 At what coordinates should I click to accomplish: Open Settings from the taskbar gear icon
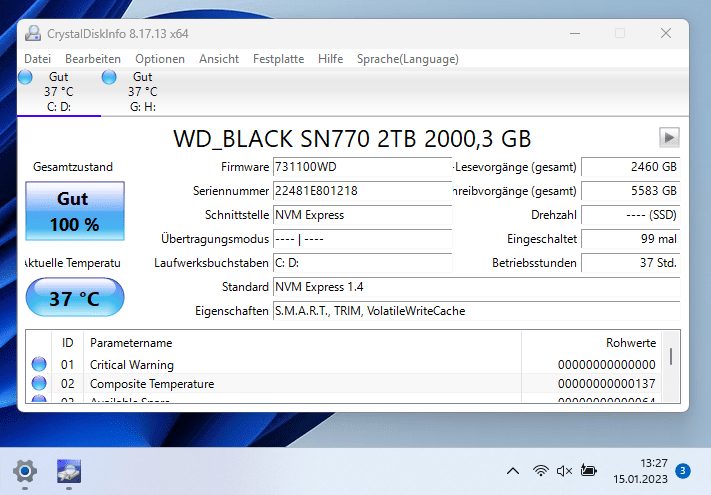[x=25, y=471]
